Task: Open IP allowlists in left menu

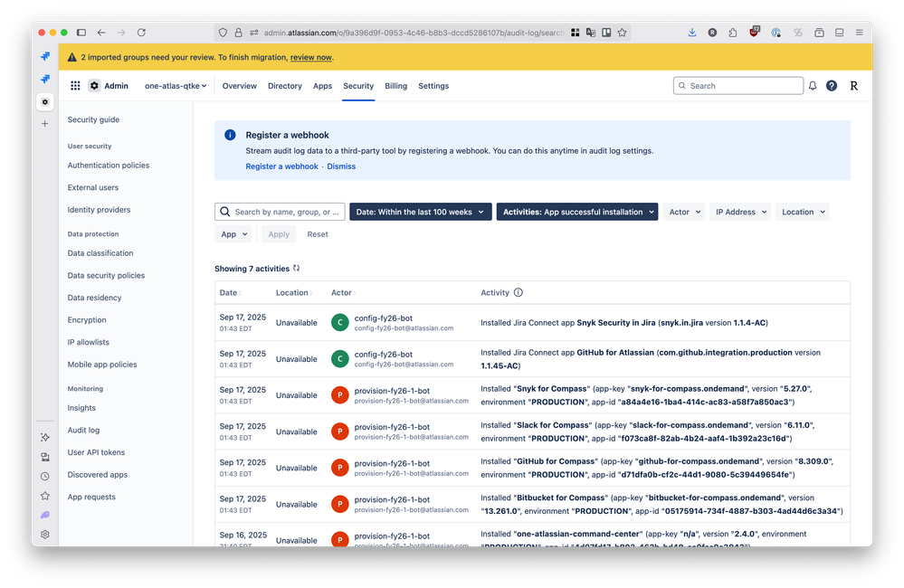Action: [x=88, y=342]
